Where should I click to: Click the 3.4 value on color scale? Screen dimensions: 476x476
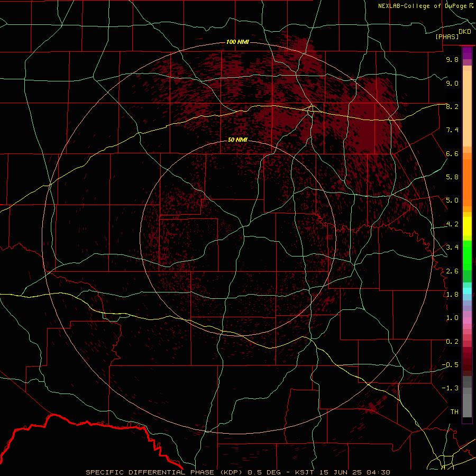[x=452, y=248]
